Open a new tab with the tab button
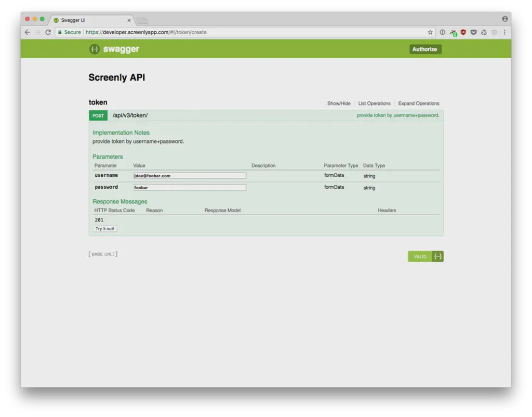 coord(141,21)
